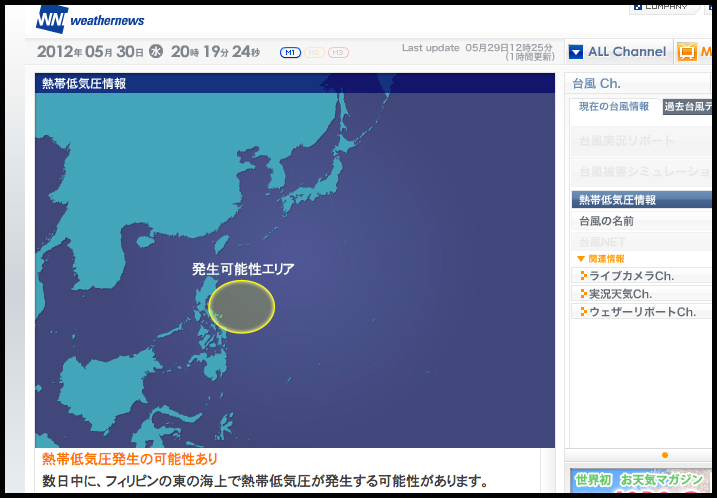The height and width of the screenshot is (498, 717).
Task: Click the orange TV monitor icon
Action: [x=687, y=52]
